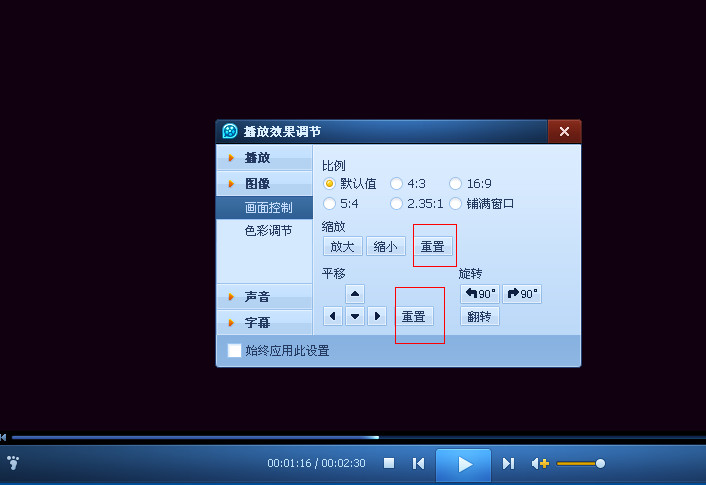Skip to the next track
Screen dimensions: 706x485
tap(508, 463)
